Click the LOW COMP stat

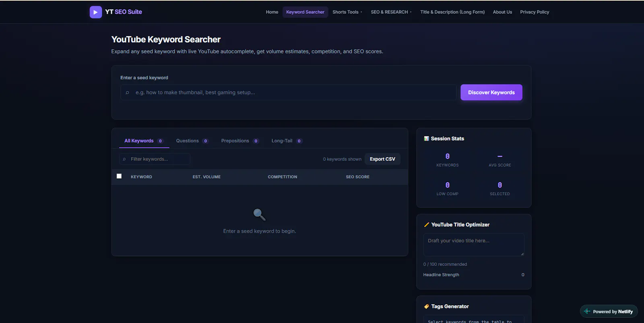tap(448, 188)
